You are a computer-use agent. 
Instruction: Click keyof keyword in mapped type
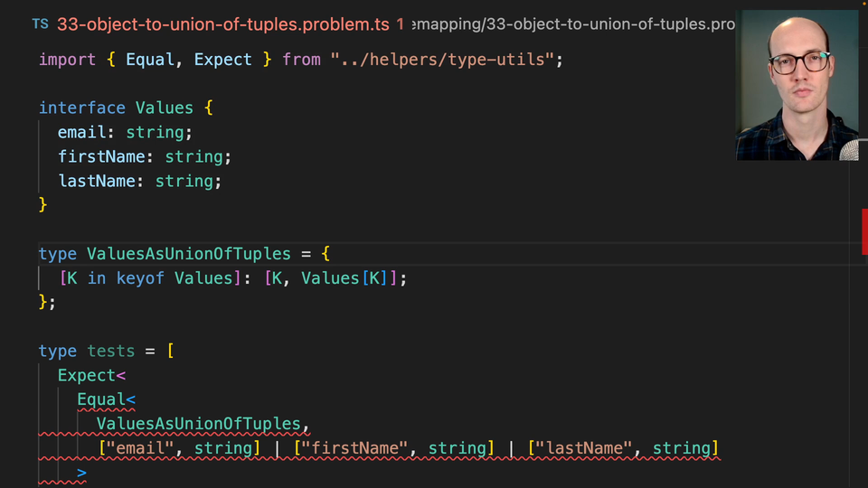140,278
